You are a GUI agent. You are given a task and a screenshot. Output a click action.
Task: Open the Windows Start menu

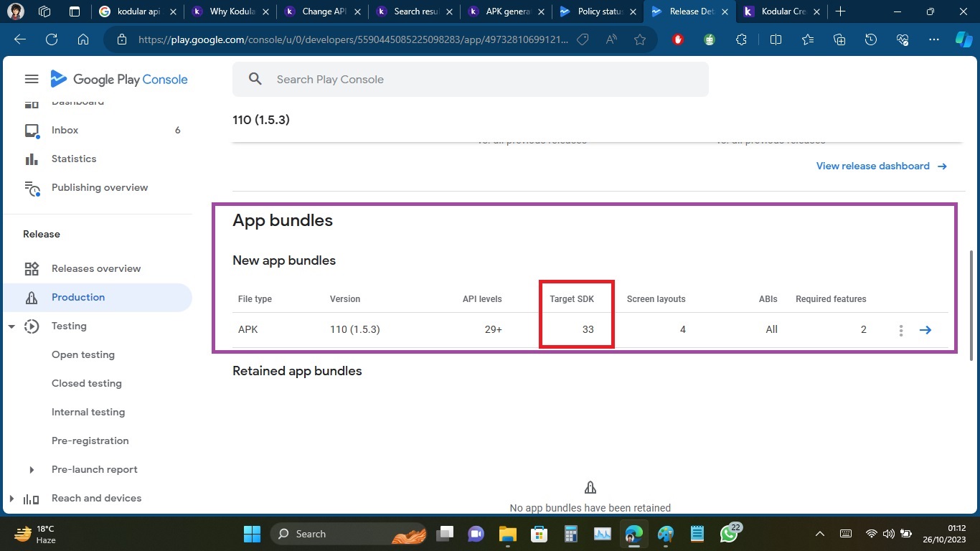click(252, 534)
